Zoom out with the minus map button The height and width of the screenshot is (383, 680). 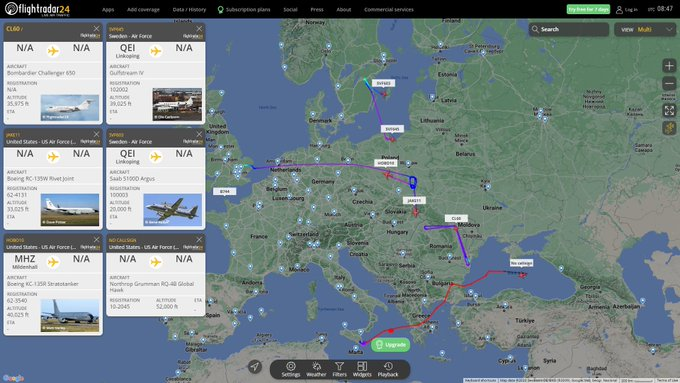click(669, 83)
